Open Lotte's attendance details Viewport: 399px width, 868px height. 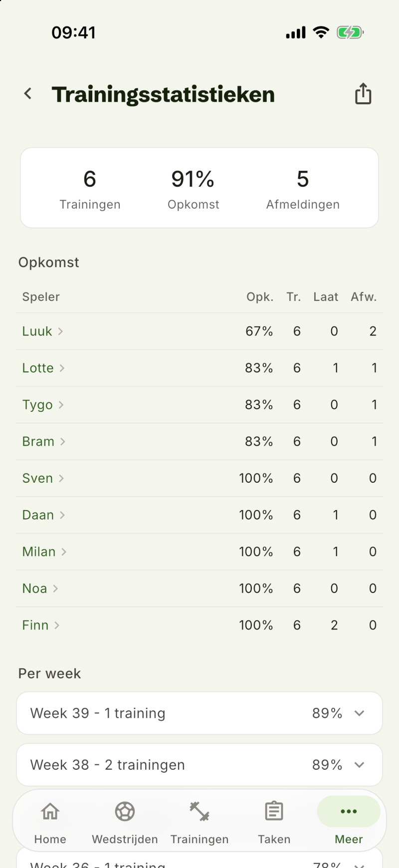[x=199, y=368]
